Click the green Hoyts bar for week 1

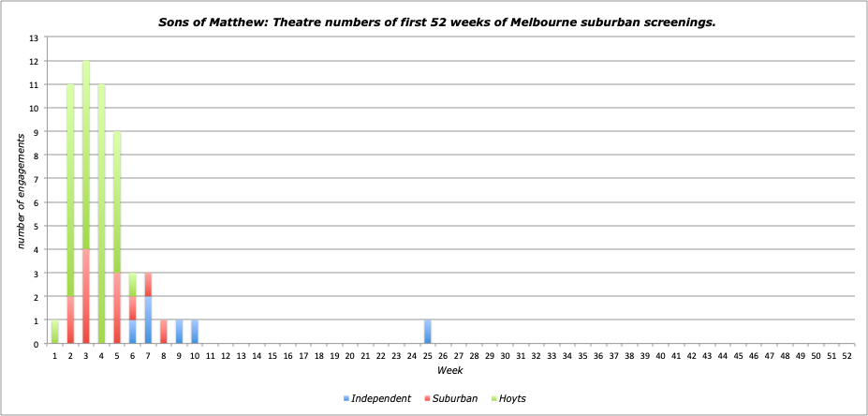[x=55, y=332]
